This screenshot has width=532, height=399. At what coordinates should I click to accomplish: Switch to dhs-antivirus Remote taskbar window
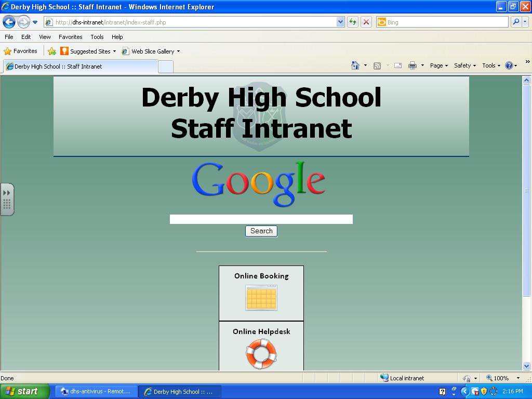(96, 392)
